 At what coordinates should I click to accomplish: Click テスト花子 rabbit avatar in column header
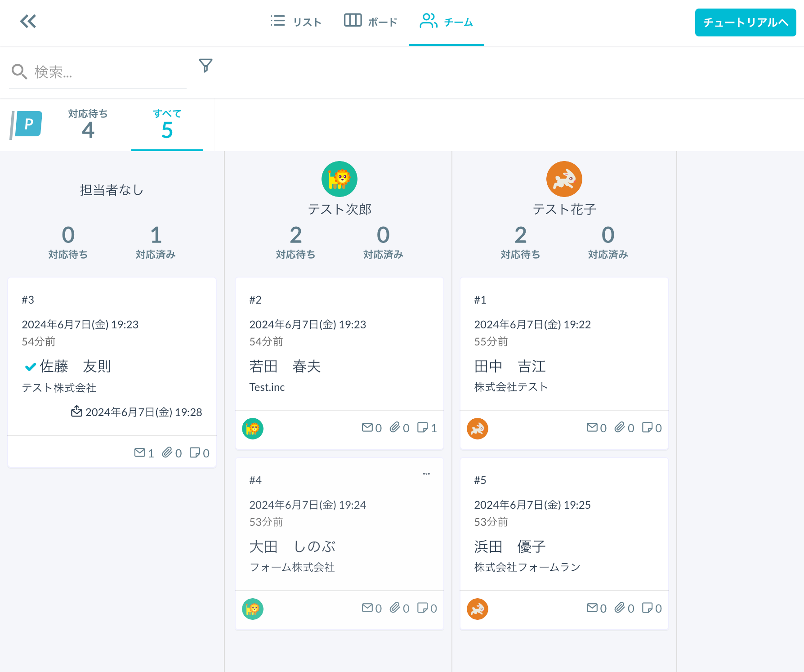point(564,179)
